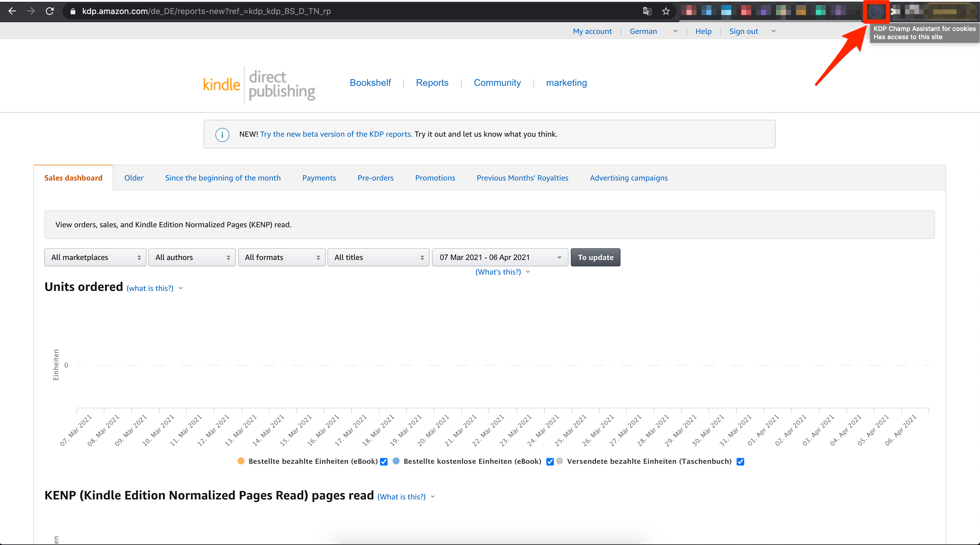This screenshot has height=545, width=980.
Task: Open Community in main navigation
Action: [x=497, y=83]
